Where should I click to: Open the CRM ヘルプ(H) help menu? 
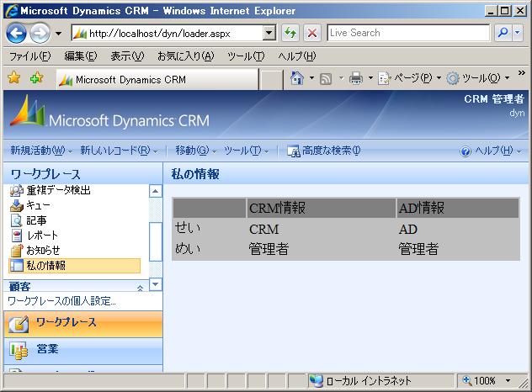(x=490, y=151)
